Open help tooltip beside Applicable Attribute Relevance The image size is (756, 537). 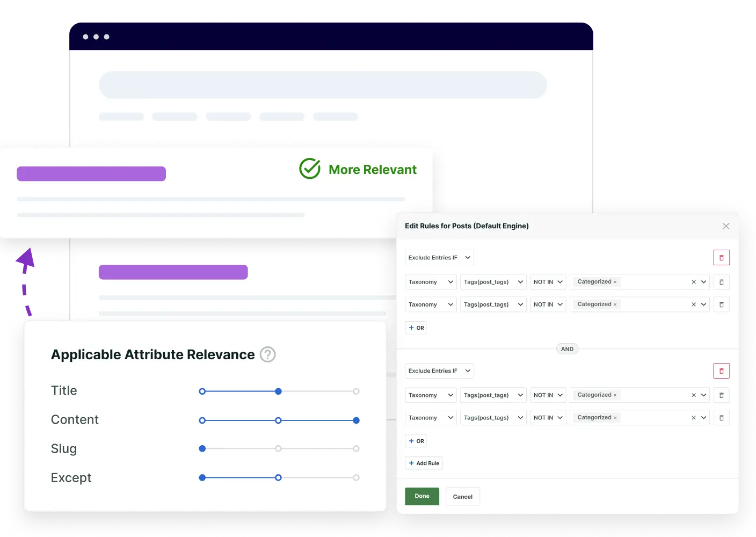tap(268, 354)
